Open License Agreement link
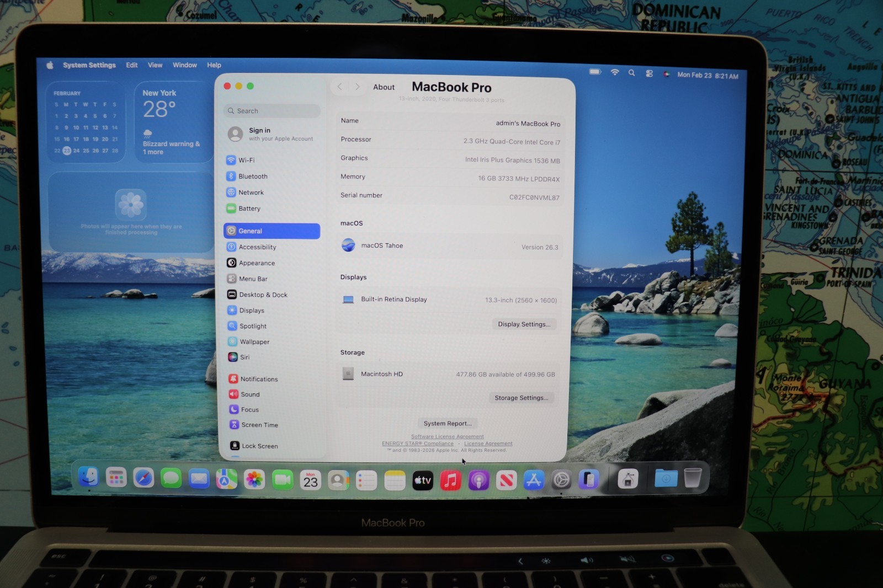 point(488,443)
